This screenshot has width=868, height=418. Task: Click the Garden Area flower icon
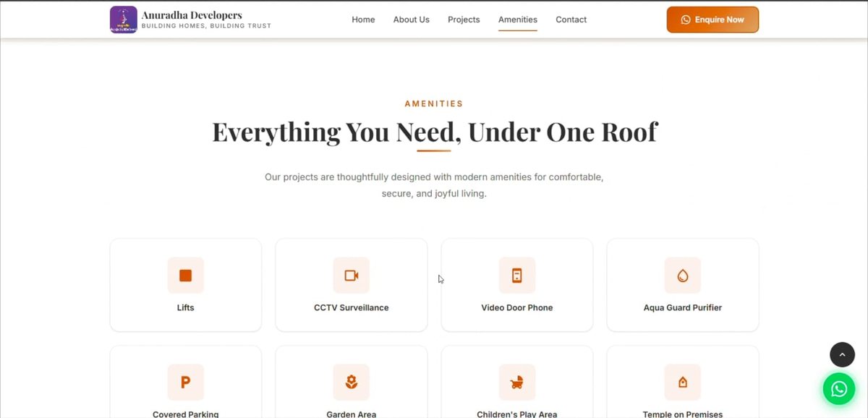click(x=352, y=383)
